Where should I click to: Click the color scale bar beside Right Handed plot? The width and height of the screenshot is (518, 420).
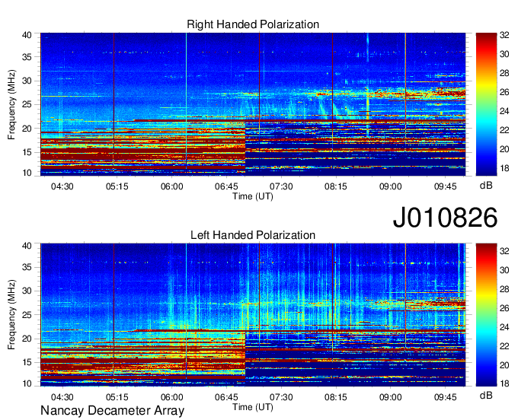coord(486,104)
